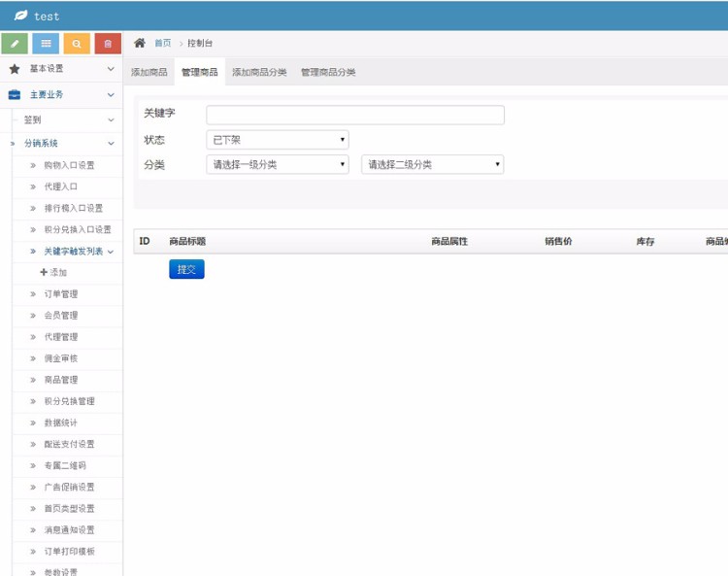Collapse the 分销系统 sidebar section

[110, 144]
